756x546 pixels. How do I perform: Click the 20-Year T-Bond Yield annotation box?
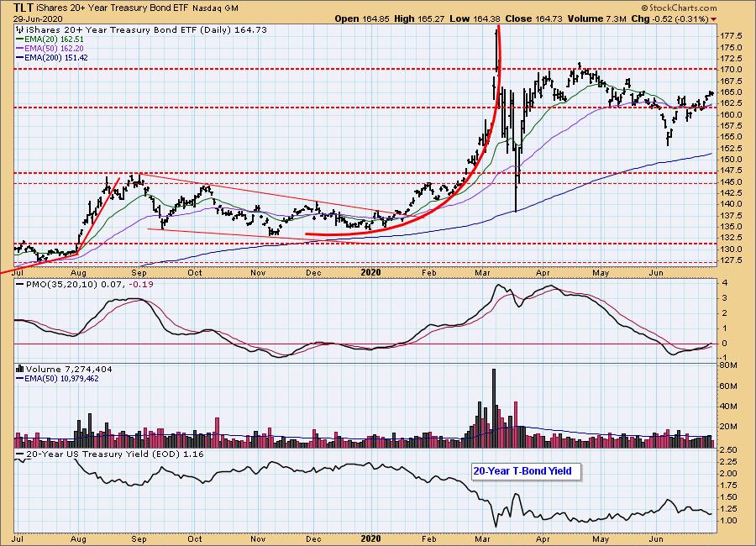pos(526,471)
